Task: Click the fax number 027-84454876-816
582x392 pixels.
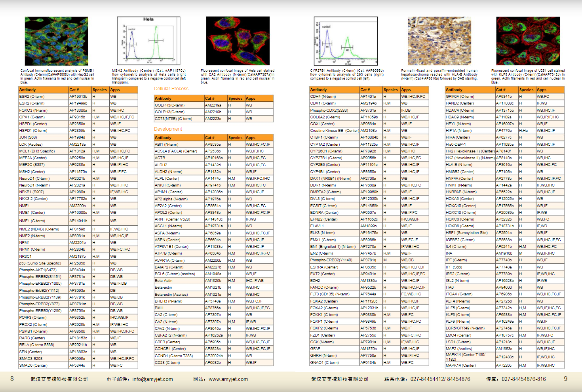Action: [x=523, y=379]
